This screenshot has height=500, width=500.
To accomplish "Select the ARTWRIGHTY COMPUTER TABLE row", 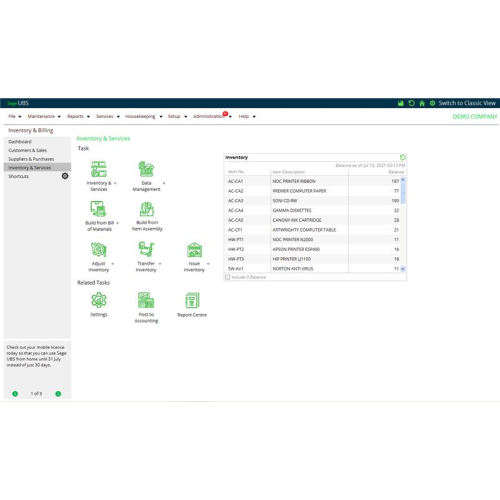I will click(x=312, y=230).
